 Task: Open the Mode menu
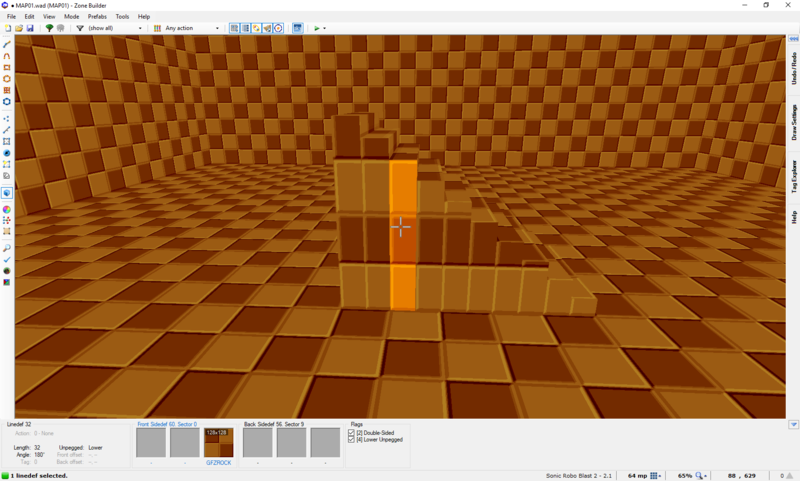[x=71, y=17]
